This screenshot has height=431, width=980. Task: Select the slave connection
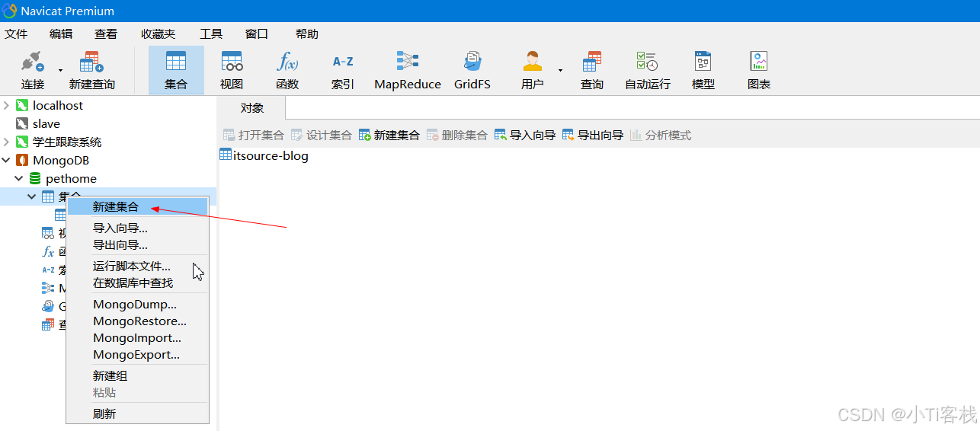tap(46, 123)
